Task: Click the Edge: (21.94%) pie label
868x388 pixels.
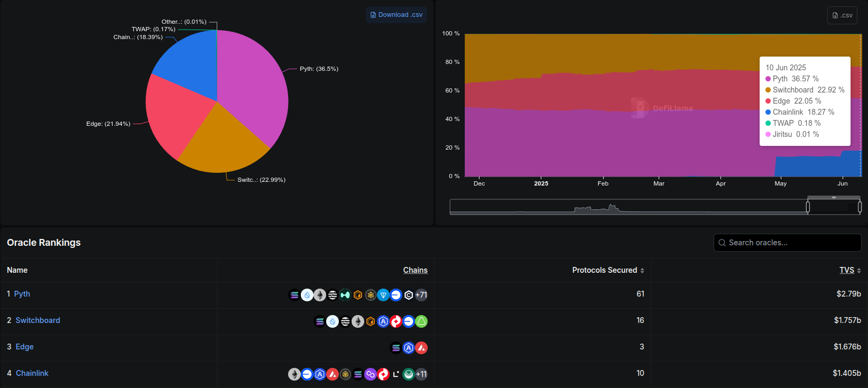Action: [108, 124]
